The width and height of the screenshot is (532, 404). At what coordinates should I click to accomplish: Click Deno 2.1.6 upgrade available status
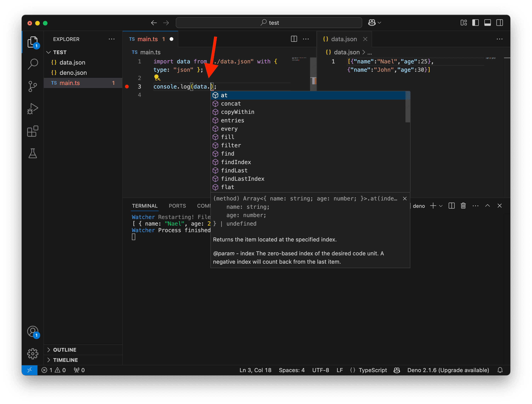point(448,370)
